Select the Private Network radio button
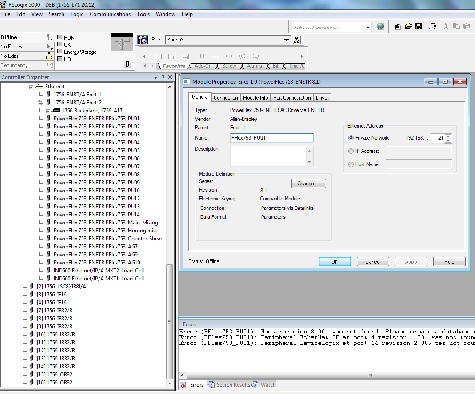This screenshot has width=475, height=394. click(x=350, y=138)
